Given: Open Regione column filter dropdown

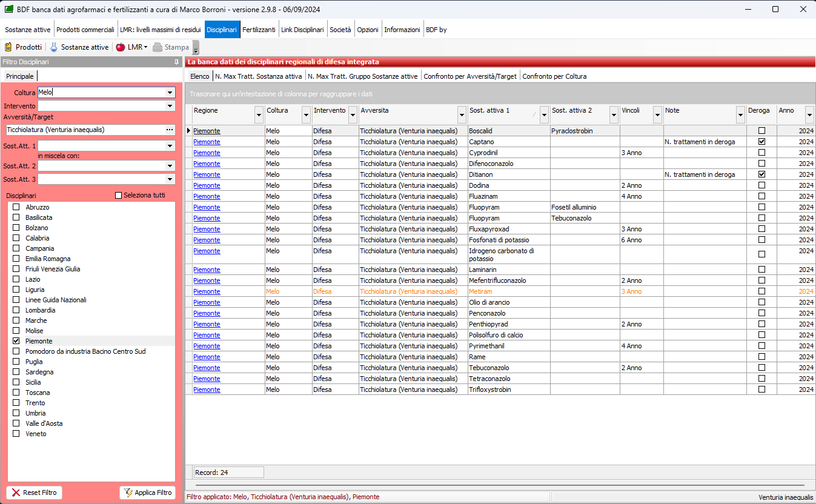Looking at the screenshot, I should pos(259,114).
